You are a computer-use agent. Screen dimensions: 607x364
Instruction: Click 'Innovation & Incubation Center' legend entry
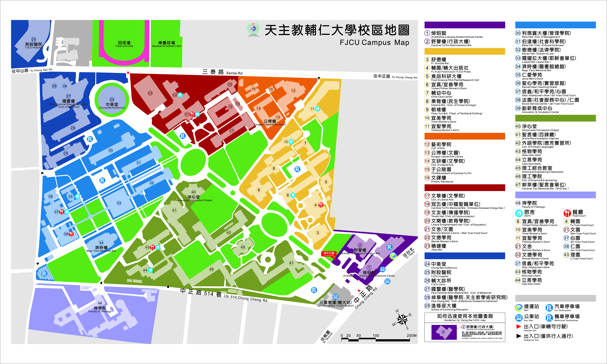point(540,112)
